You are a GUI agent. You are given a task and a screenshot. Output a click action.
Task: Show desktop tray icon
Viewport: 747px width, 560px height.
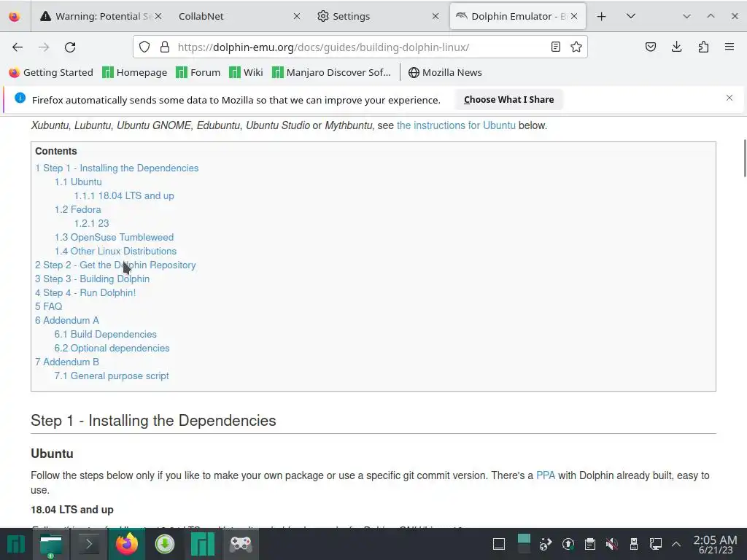point(499,544)
